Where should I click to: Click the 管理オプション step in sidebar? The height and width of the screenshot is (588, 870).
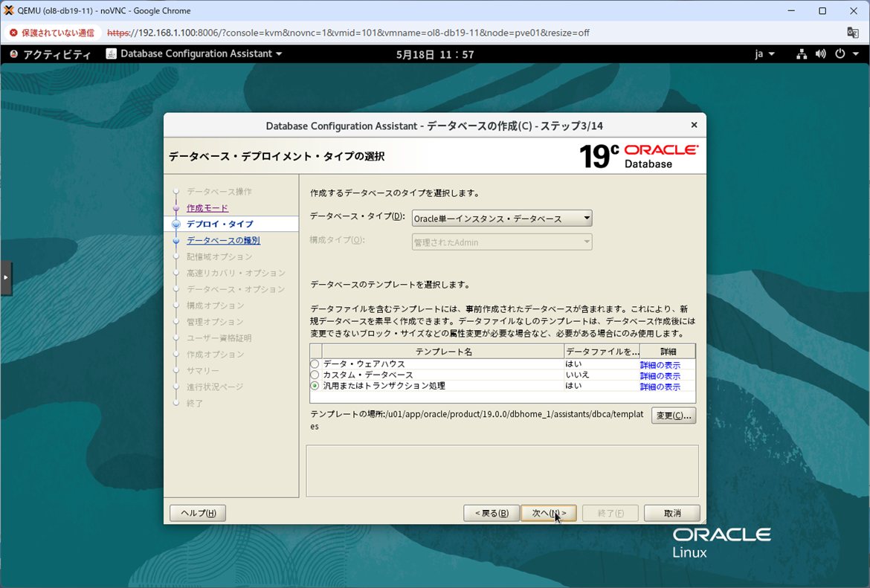click(x=216, y=322)
